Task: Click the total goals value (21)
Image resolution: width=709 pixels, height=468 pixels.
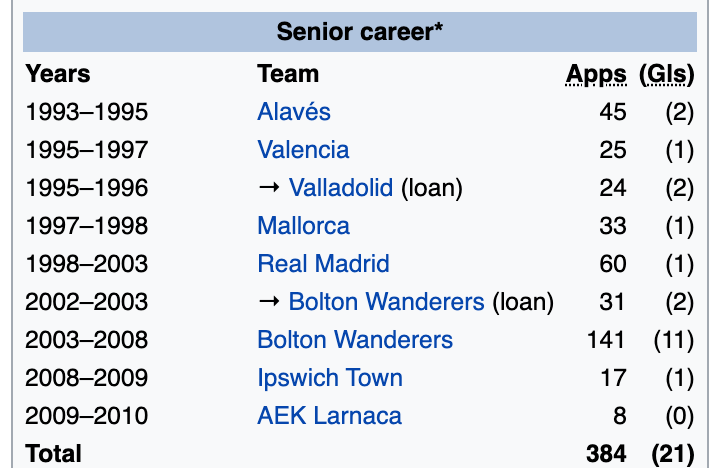Action: tap(672, 453)
